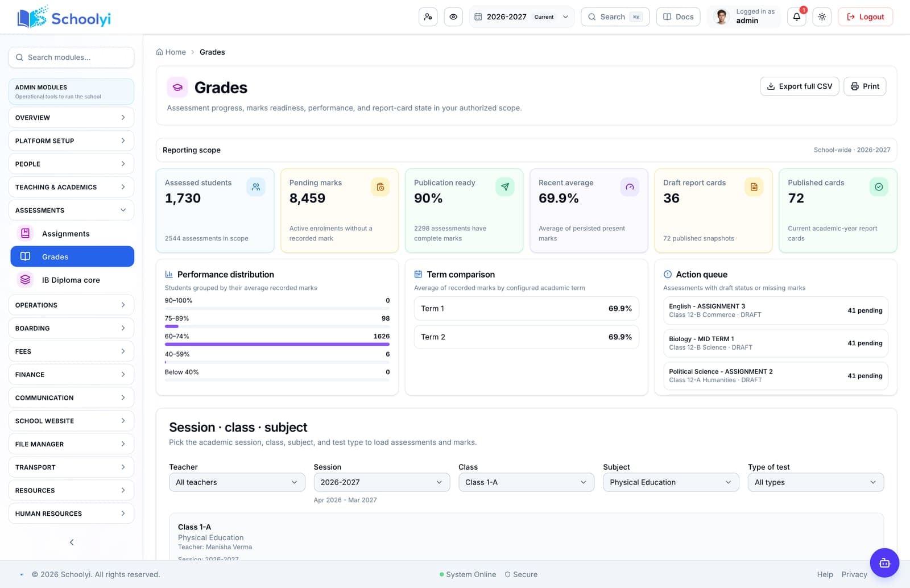The height and width of the screenshot is (588, 910).
Task: Click the Pending marks clipboard icon
Action: [380, 187]
